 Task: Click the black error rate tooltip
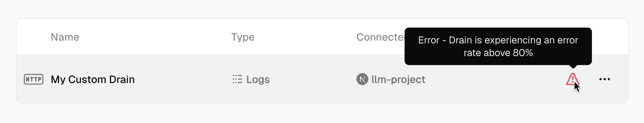[x=498, y=46]
